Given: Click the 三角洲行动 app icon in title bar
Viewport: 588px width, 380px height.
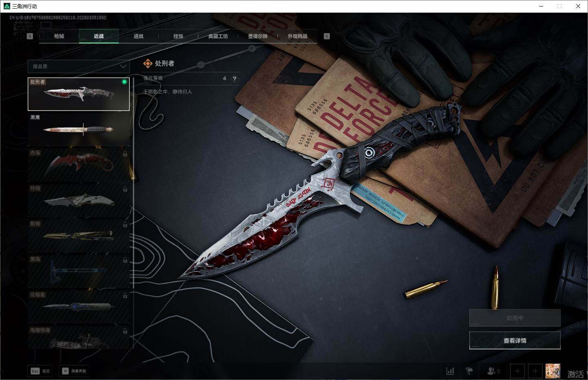Looking at the screenshot, I should coord(7,6).
